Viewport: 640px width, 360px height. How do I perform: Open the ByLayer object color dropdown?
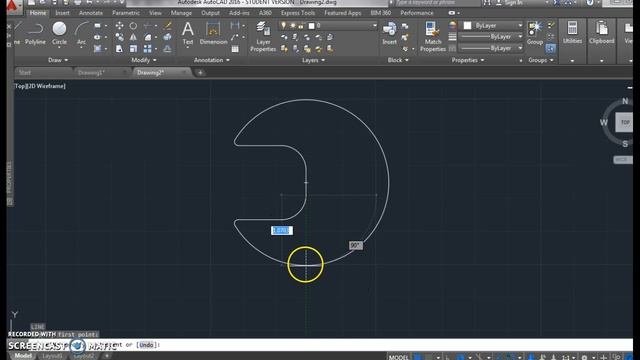point(493,25)
